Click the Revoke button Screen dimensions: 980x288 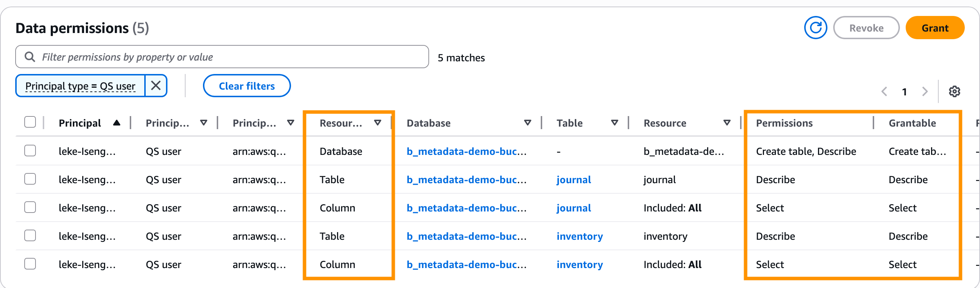(866, 28)
